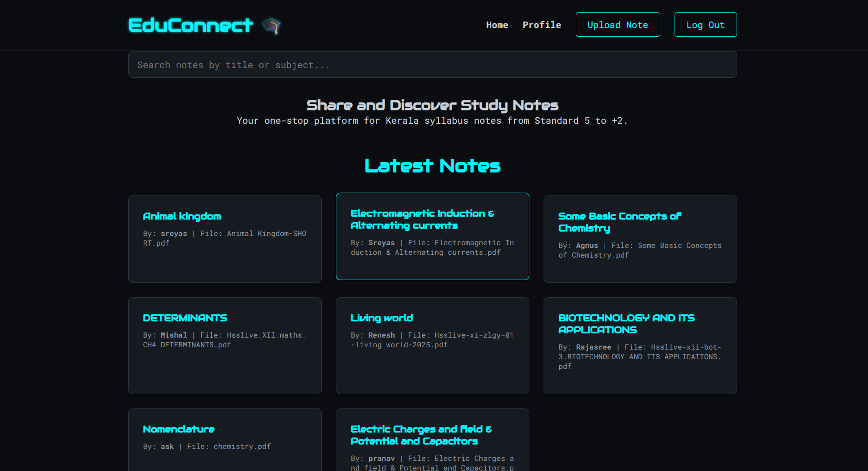This screenshot has width=868, height=471.
Task: Open the Electromagnetic Induction & Alternating currents note
Action: pos(432,236)
